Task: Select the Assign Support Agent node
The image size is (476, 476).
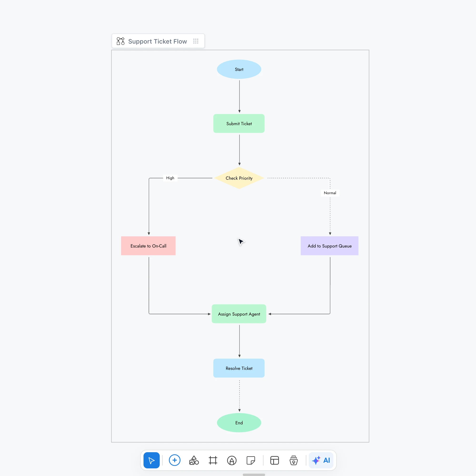Action: [239, 314]
